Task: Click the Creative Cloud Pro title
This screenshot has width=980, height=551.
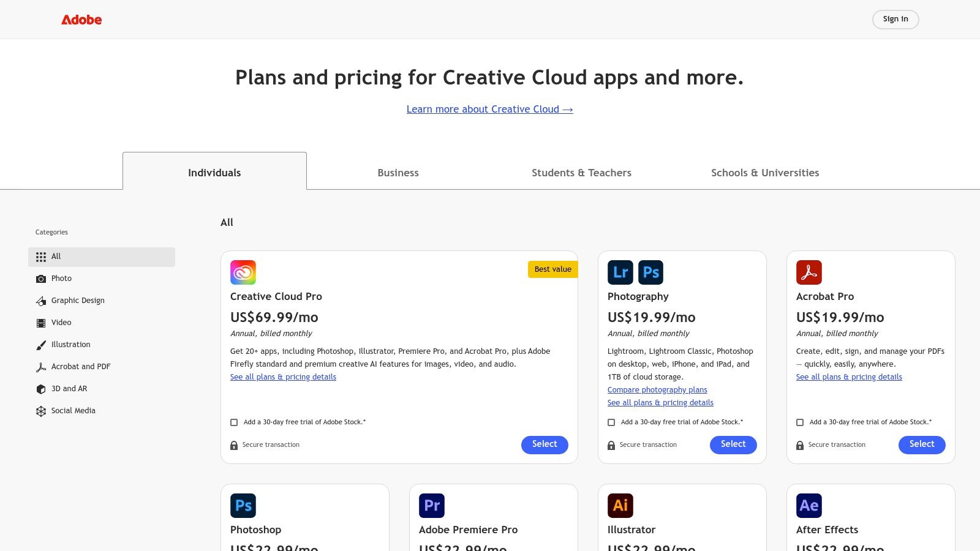Action: pyautogui.click(x=276, y=296)
